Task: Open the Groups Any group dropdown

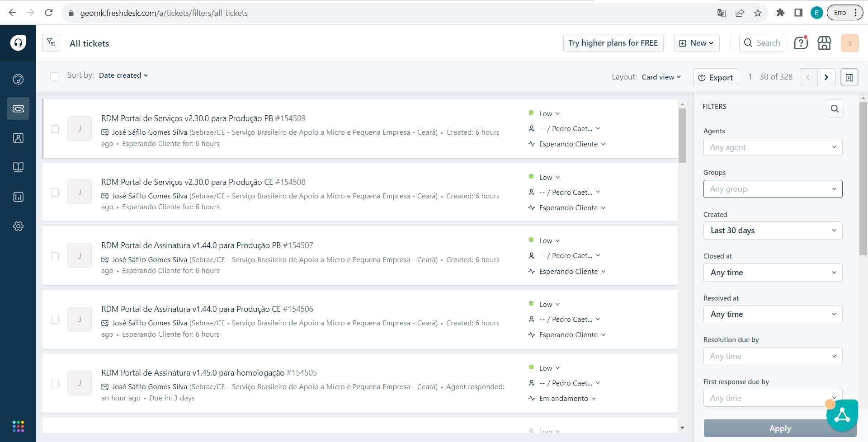Action: pos(773,189)
